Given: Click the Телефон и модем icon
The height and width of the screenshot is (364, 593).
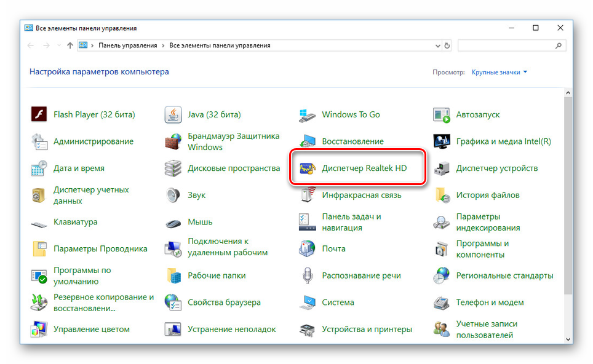Looking at the screenshot, I should (441, 303).
